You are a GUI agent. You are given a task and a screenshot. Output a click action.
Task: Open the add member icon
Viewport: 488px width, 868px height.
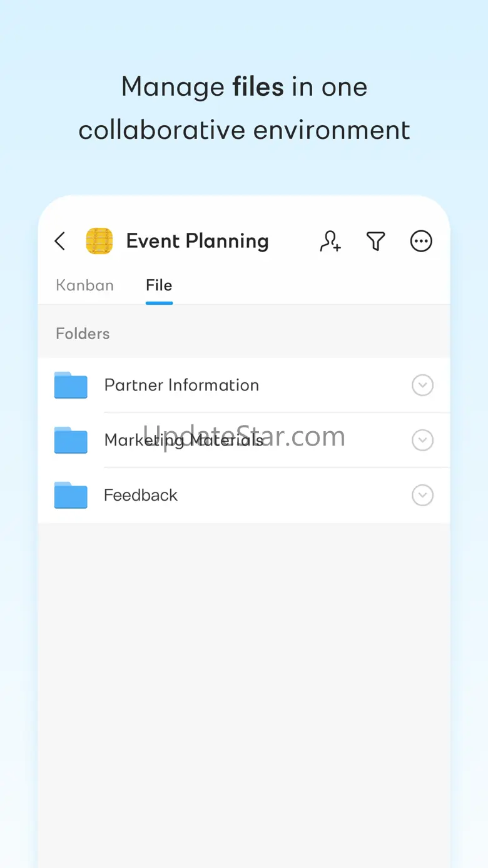point(330,241)
